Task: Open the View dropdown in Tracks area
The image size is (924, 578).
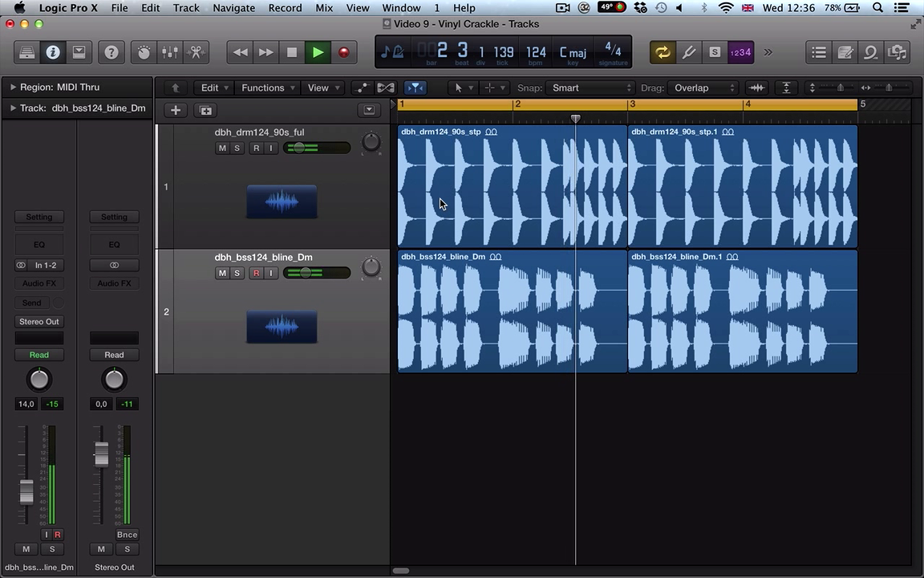Action: pyautogui.click(x=323, y=88)
